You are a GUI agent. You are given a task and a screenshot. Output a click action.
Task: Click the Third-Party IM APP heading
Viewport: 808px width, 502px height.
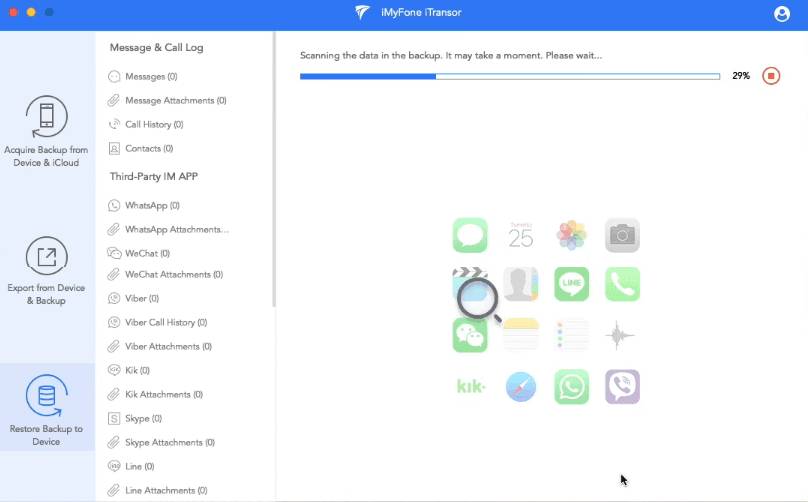click(x=154, y=176)
